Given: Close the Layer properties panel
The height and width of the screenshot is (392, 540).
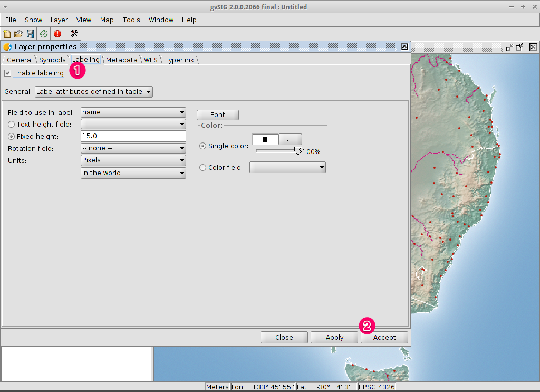Looking at the screenshot, I should (x=404, y=46).
